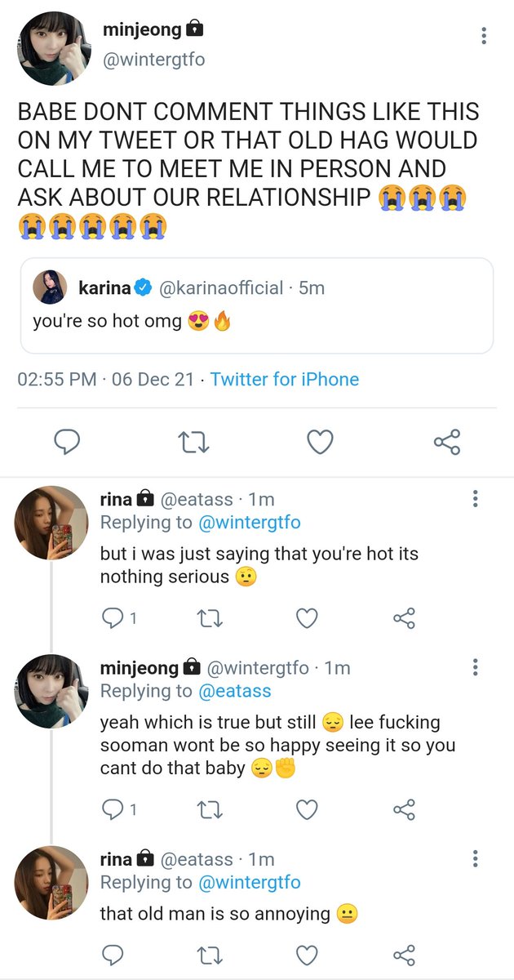Reply to minjeong's main tweet
The height and width of the screenshot is (980, 514).
tap(67, 443)
